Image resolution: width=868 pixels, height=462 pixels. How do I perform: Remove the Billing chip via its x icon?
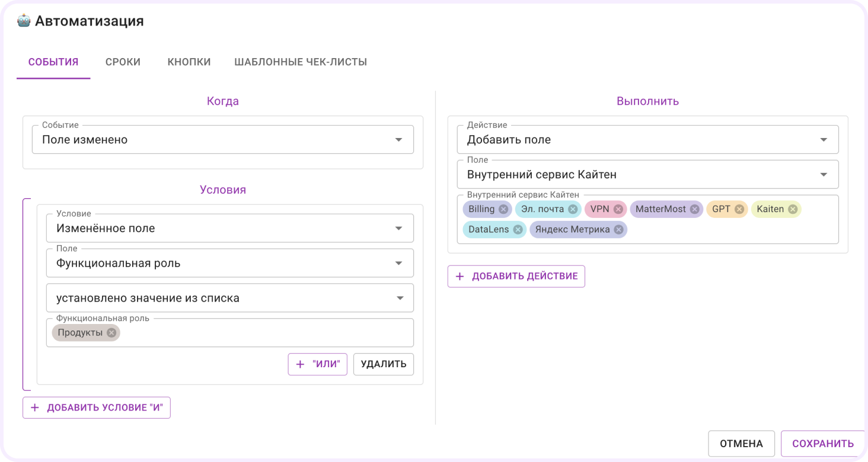pos(503,209)
